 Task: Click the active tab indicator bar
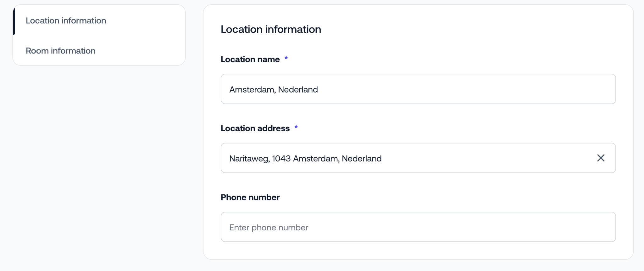click(14, 20)
